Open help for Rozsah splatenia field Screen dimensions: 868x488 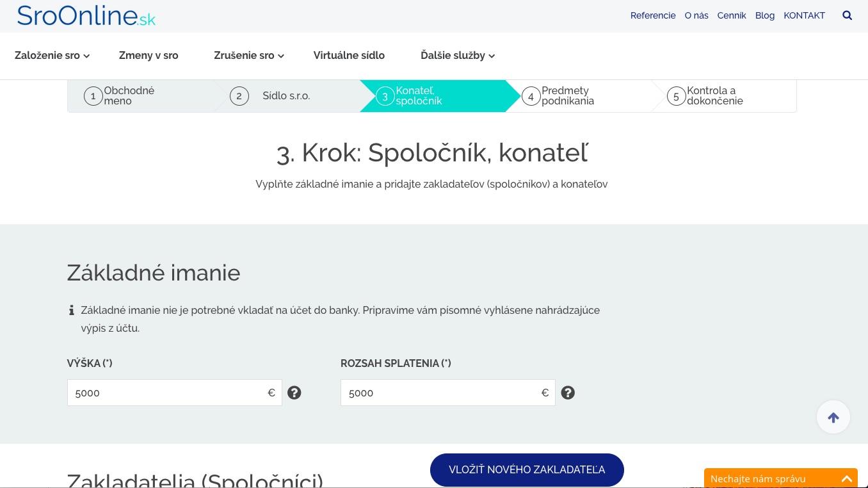click(568, 393)
